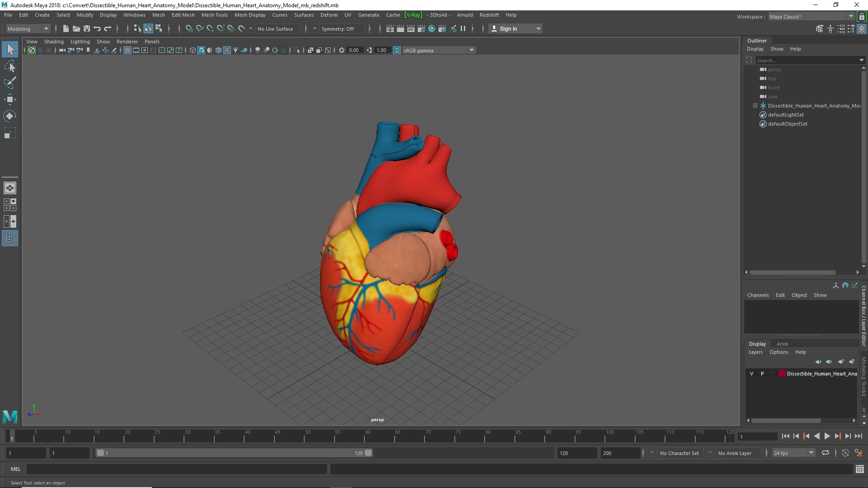868x488 pixels.
Task: Toggle the Outliner layout button
Action: [x=10, y=238]
